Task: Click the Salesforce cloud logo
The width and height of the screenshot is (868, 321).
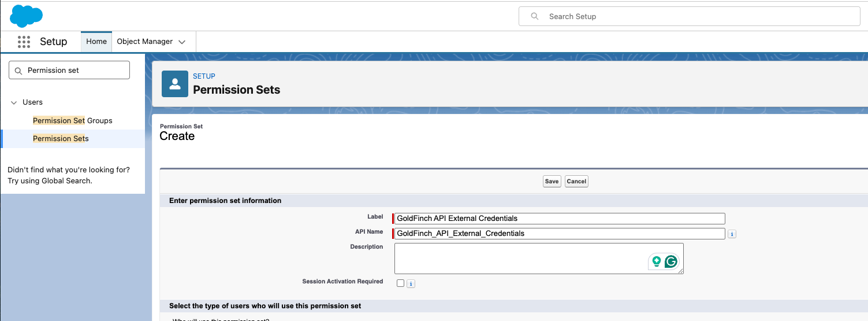Action: [x=26, y=16]
